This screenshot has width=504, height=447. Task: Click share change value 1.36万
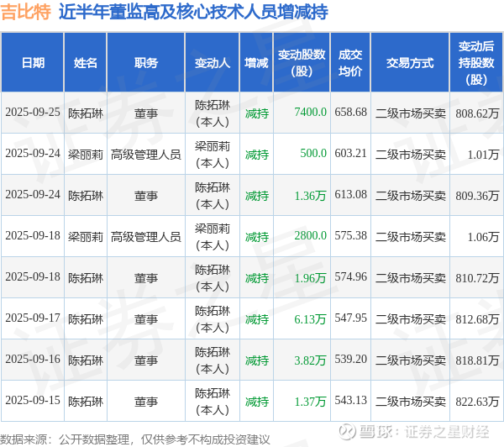pyautogui.click(x=310, y=195)
